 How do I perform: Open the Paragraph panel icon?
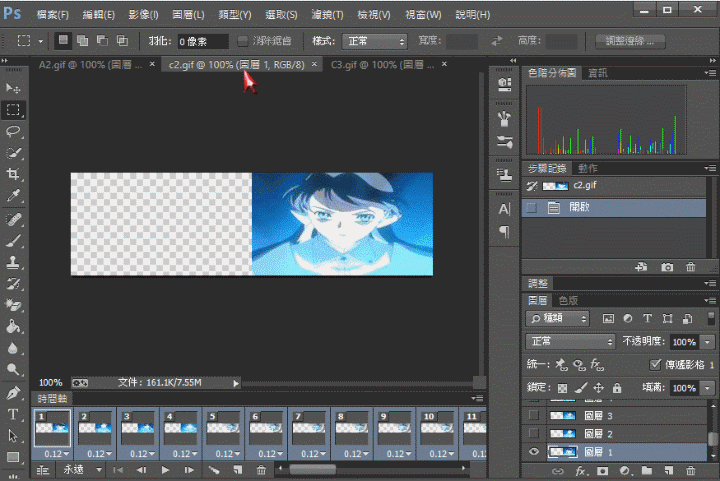504,232
